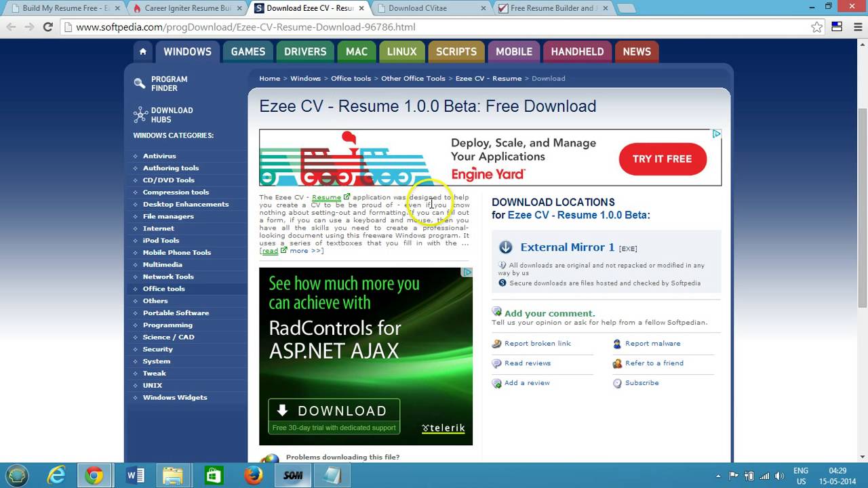Open the Portable Software category
The image size is (868, 488).
(176, 313)
